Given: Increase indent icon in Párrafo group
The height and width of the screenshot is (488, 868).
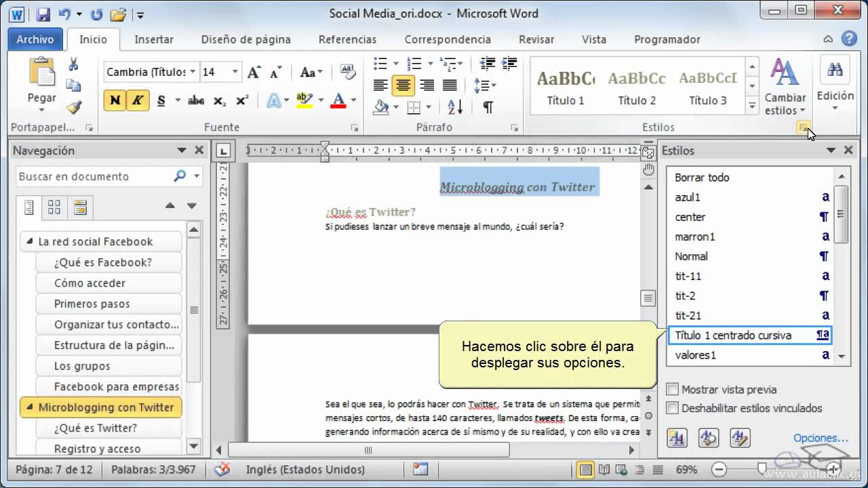Looking at the screenshot, I should coord(509,64).
